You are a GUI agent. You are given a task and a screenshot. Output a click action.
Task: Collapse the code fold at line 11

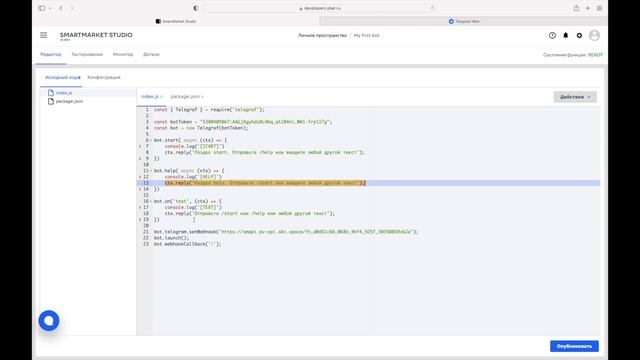151,171
